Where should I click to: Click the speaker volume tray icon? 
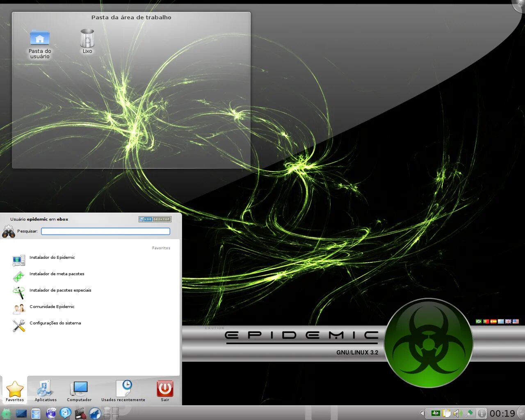pyautogui.click(x=458, y=413)
